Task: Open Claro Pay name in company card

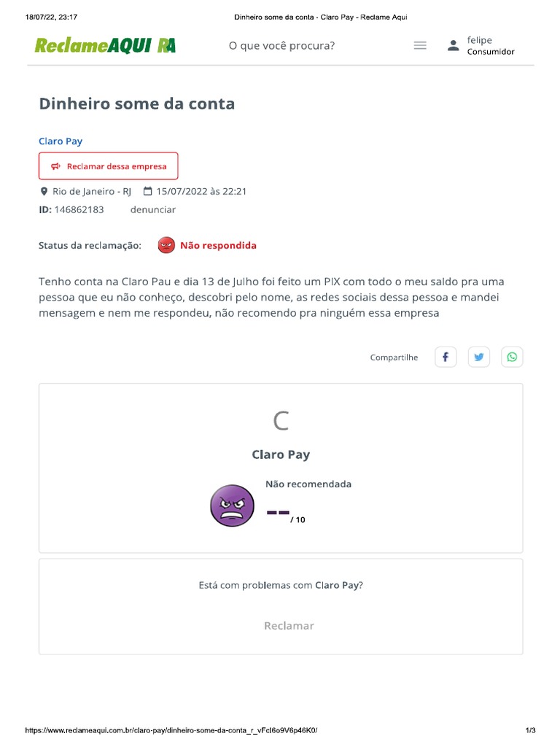Action: [x=281, y=454]
